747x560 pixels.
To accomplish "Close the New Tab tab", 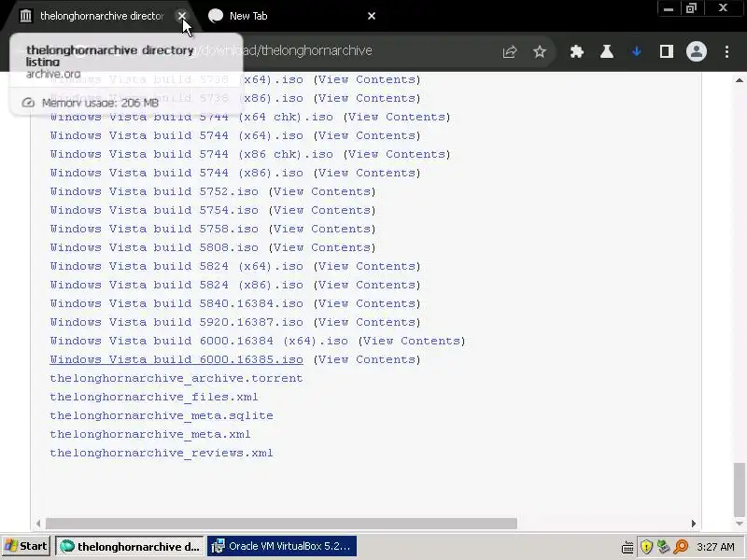I will pyautogui.click(x=372, y=16).
